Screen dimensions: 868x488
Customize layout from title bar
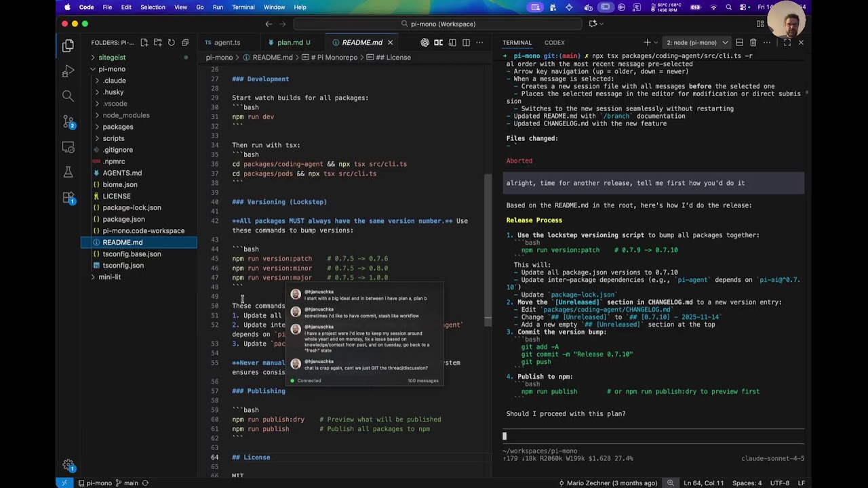pos(760,24)
